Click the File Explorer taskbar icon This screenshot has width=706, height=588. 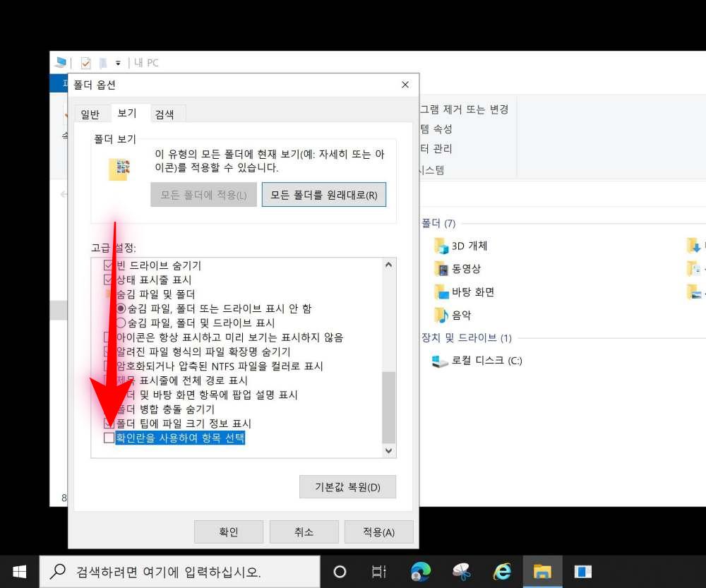[x=542, y=570]
